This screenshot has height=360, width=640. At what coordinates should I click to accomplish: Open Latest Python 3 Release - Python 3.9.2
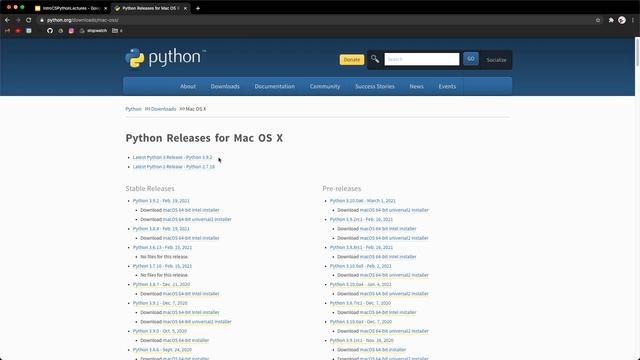pyautogui.click(x=172, y=157)
